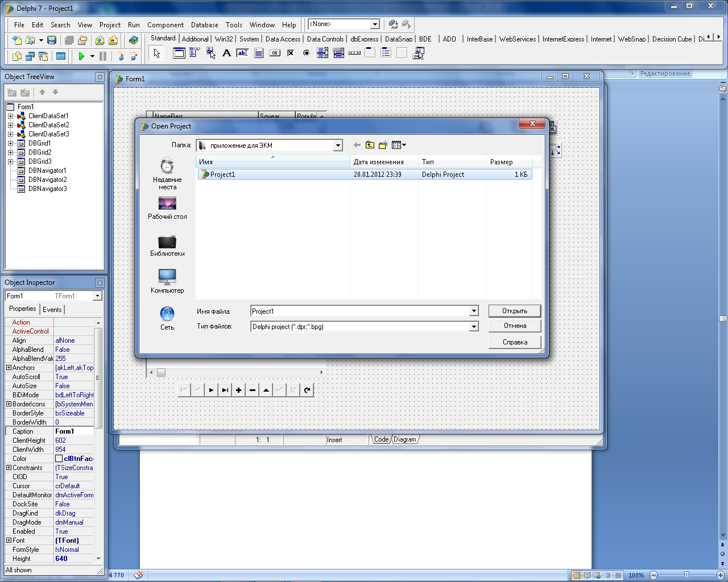Click Up One Level folder icon in dialog
Screen dimensions: 728x582
click(370, 145)
